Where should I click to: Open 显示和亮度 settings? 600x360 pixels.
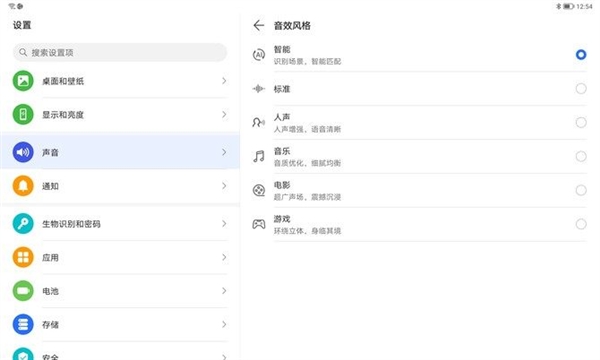(120, 114)
